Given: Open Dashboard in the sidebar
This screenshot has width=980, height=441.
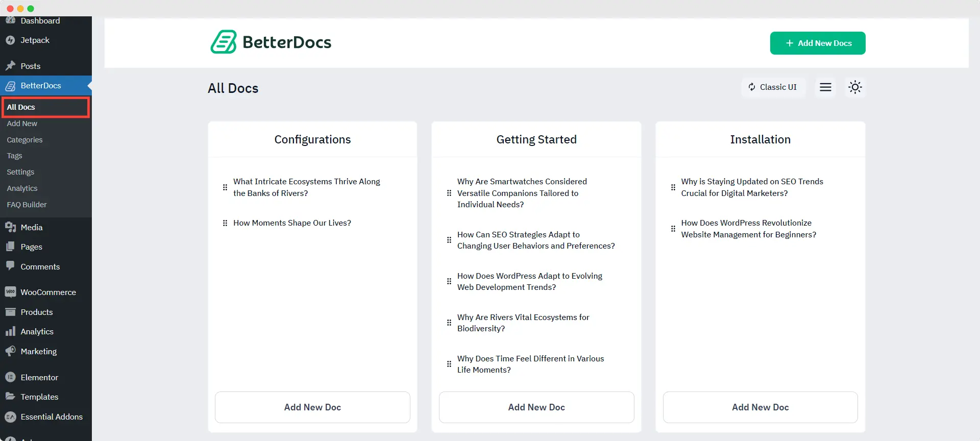Looking at the screenshot, I should [x=40, y=21].
